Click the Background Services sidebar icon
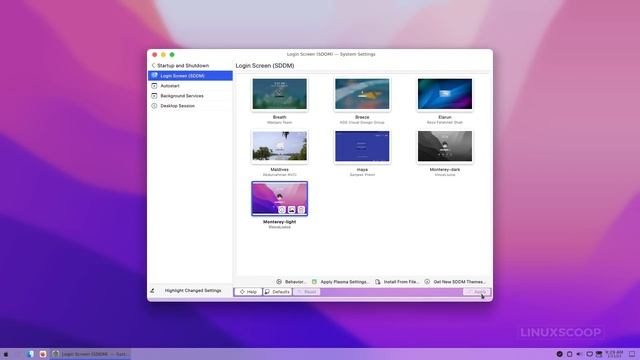The image size is (640, 360). coord(154,96)
